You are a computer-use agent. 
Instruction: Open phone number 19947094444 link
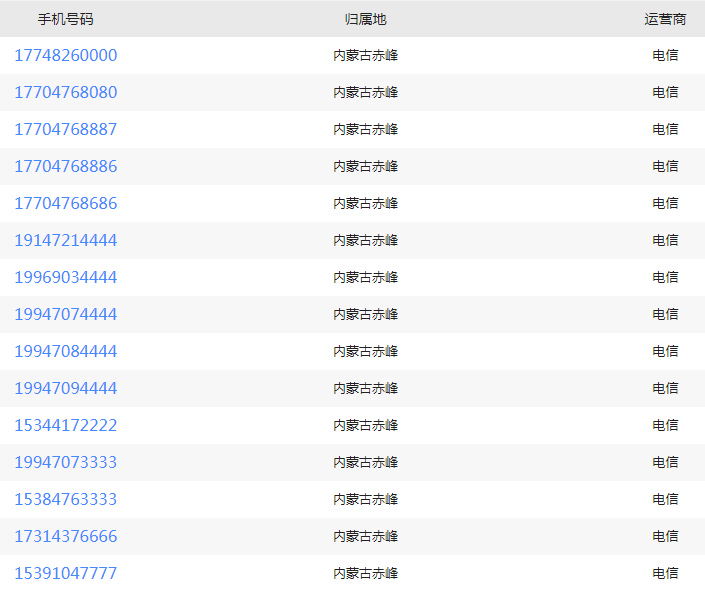pos(66,388)
